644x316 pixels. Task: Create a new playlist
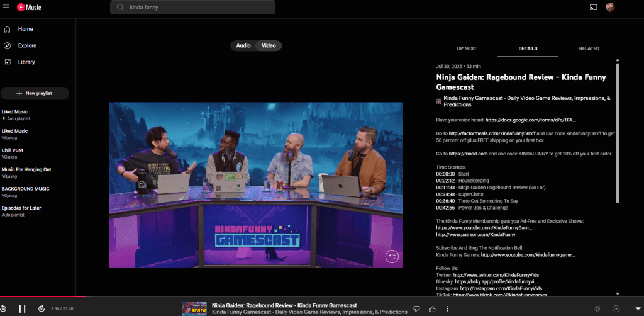(35, 93)
